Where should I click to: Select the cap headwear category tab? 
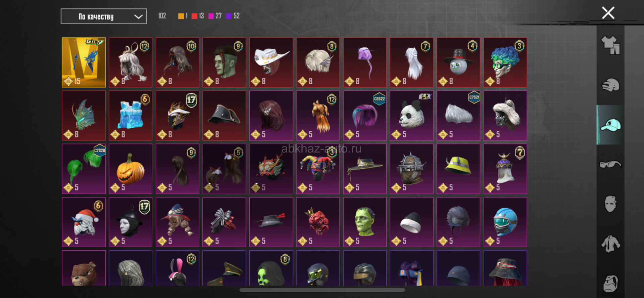(x=610, y=125)
